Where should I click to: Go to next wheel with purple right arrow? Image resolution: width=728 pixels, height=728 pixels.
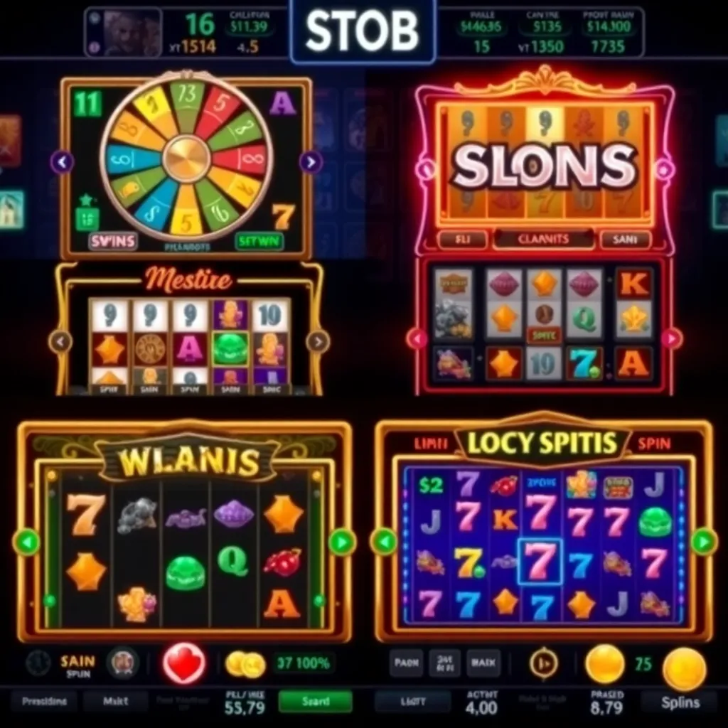[x=311, y=162]
